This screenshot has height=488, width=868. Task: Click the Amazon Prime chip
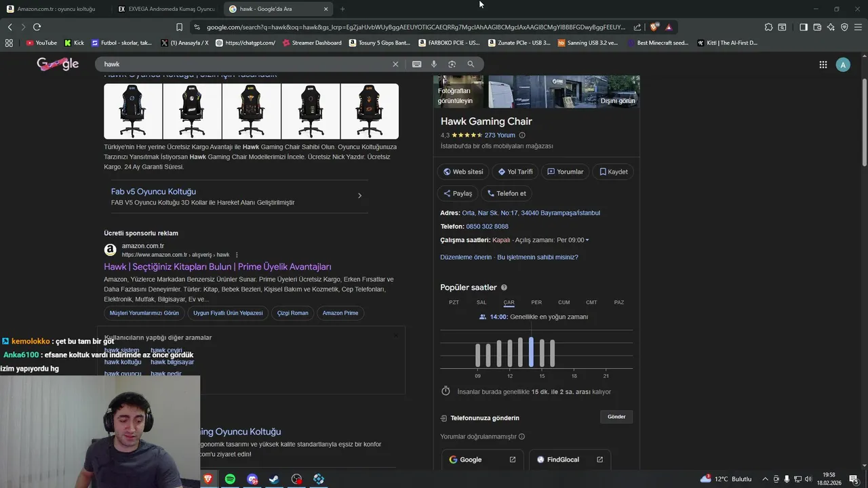point(340,313)
